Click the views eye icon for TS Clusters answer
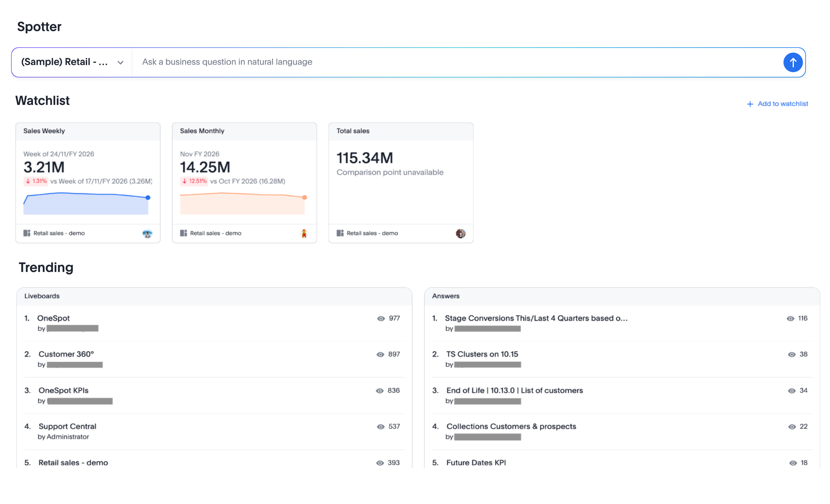This screenshot has width=830, height=504. [x=792, y=354]
